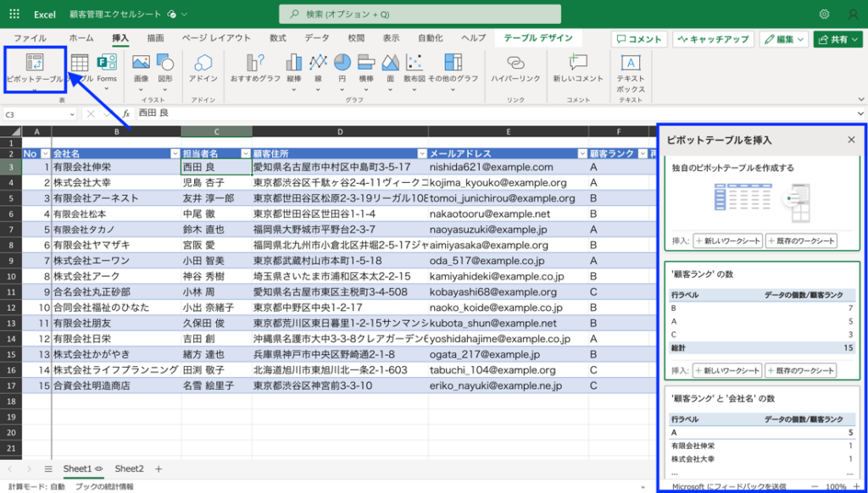Click the PivotTable icon in ribbon
The height and width of the screenshot is (493, 868).
34,63
